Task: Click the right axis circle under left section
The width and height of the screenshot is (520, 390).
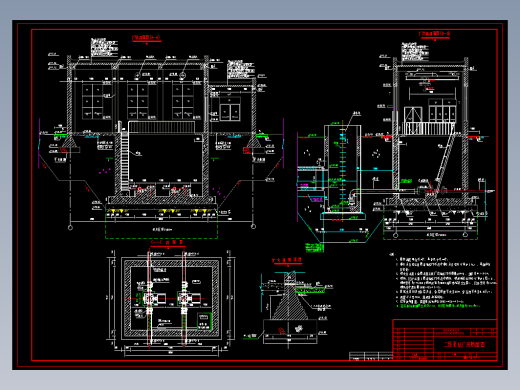Action: point(253,227)
